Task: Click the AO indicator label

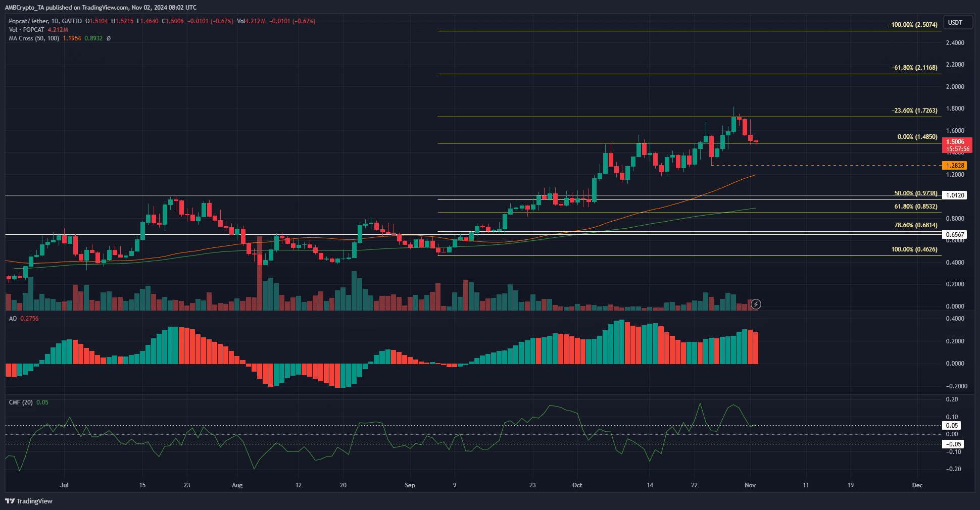Action: [13, 319]
